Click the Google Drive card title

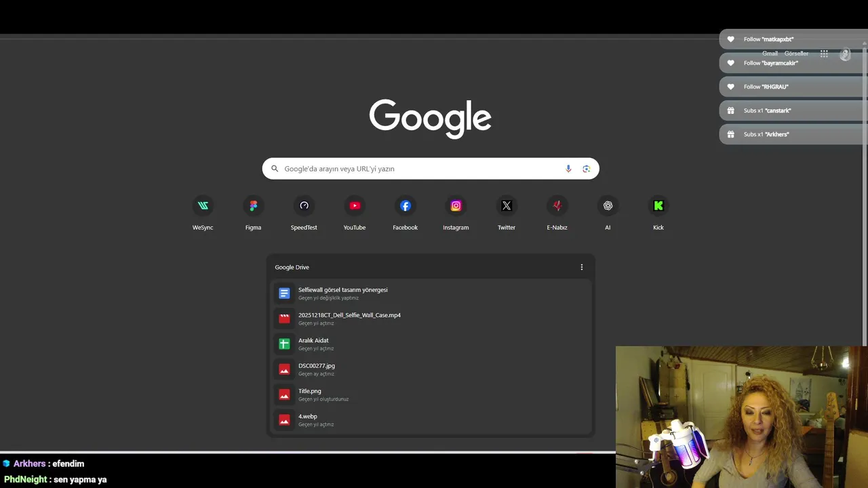[x=292, y=267]
